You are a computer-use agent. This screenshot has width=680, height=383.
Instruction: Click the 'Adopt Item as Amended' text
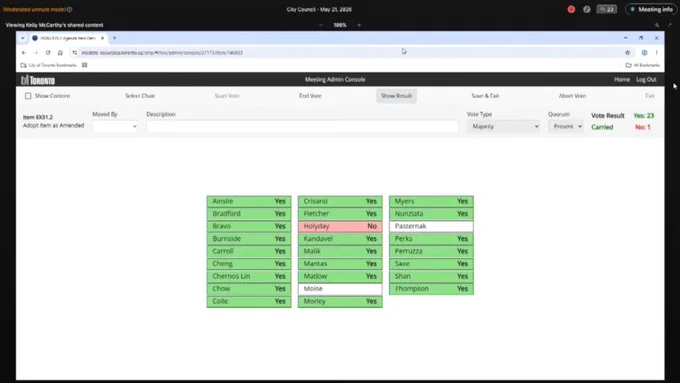coord(53,125)
